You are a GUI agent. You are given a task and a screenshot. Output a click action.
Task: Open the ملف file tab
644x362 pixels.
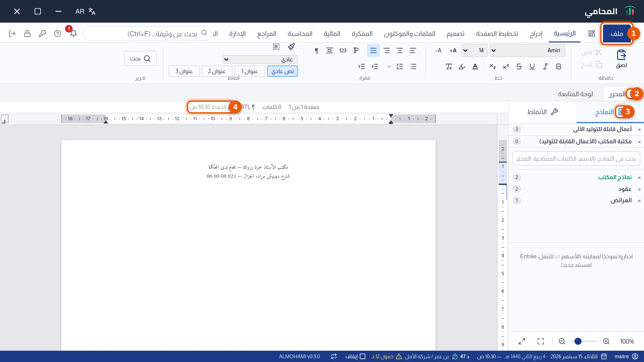tap(617, 33)
